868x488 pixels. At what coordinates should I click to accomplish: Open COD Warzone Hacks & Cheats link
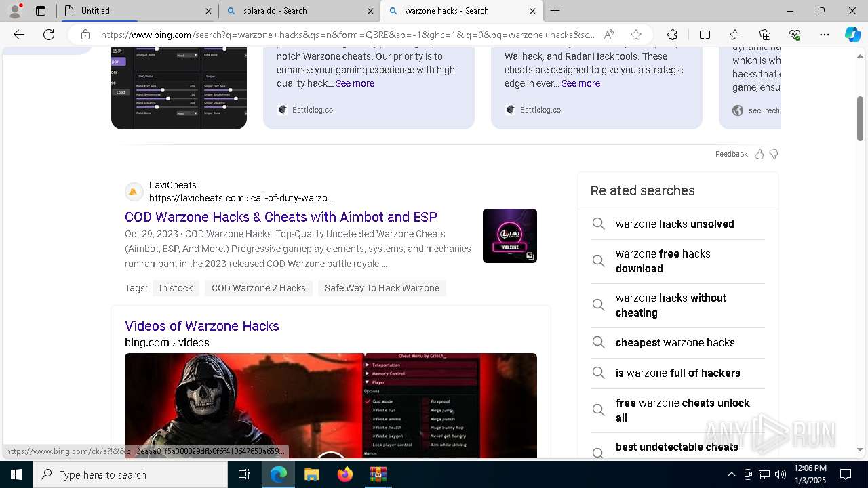coord(281,217)
